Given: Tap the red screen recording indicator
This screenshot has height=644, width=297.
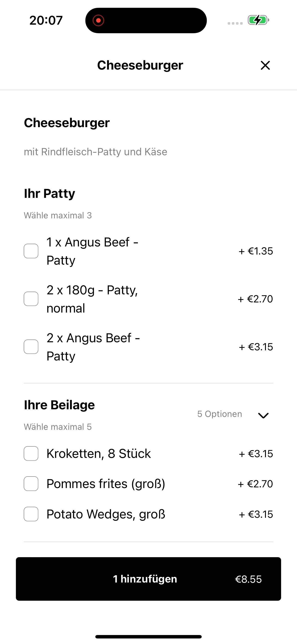Looking at the screenshot, I should (x=98, y=20).
